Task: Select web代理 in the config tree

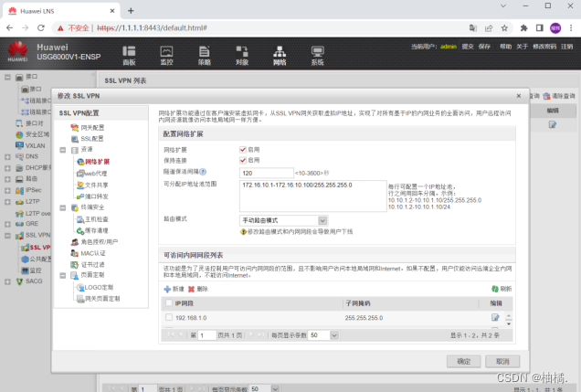Action: pos(96,174)
